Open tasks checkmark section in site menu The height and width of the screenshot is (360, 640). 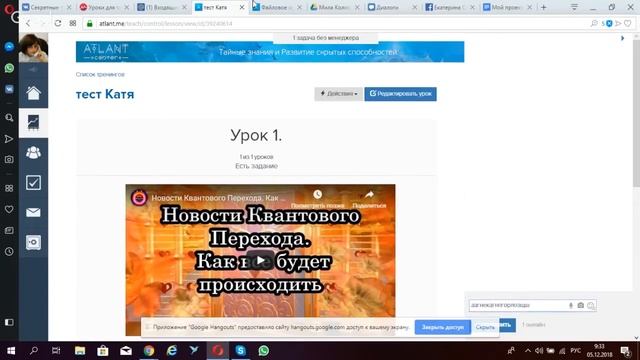click(x=33, y=182)
